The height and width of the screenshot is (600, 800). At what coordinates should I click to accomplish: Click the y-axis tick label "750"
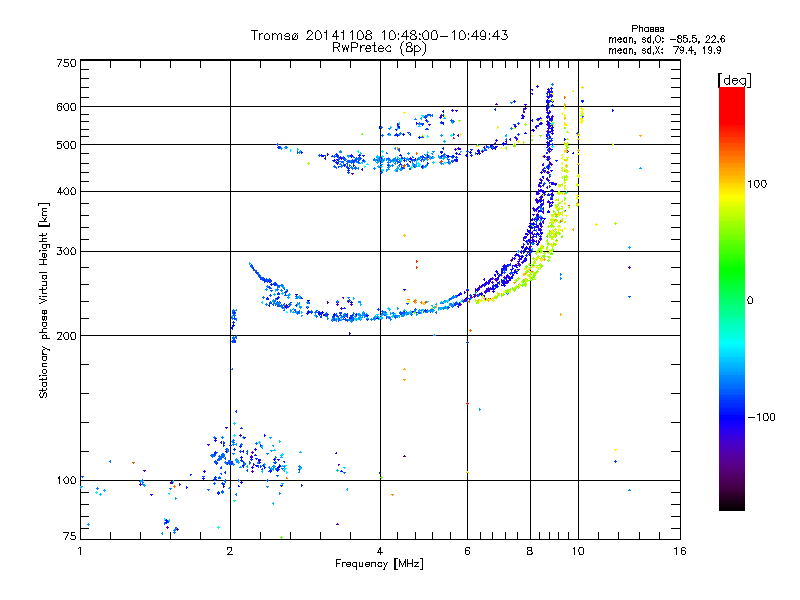point(66,63)
